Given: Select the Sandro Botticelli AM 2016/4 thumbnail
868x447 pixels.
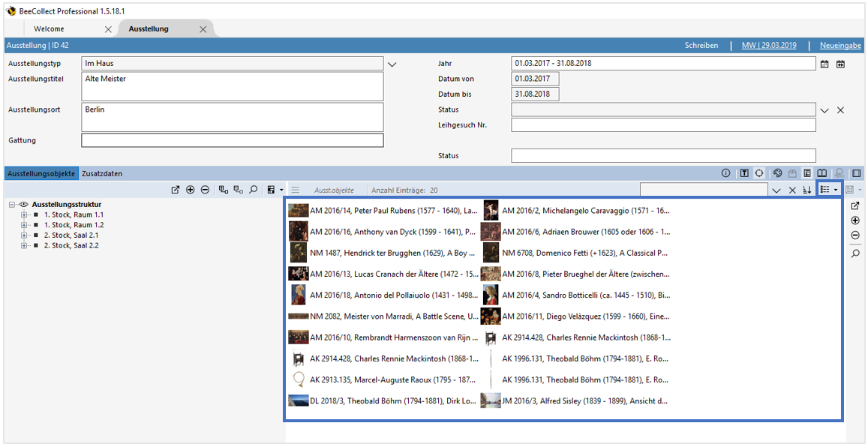Looking at the screenshot, I should click(x=491, y=295).
